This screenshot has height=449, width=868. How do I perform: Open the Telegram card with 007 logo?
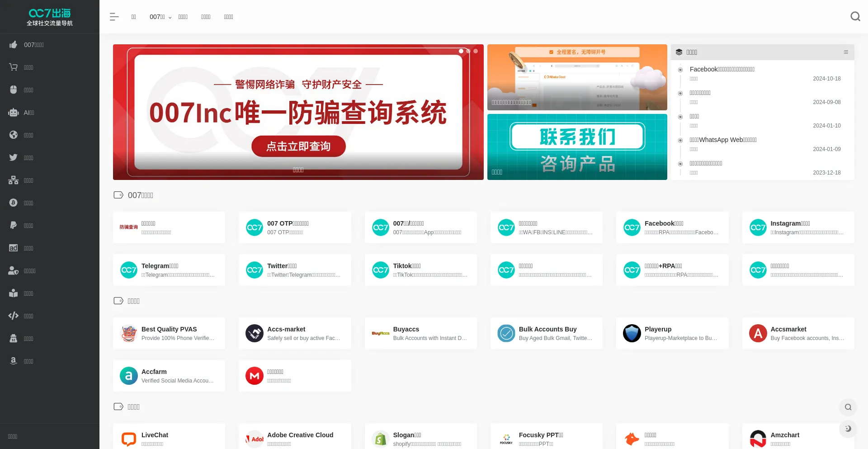click(x=169, y=270)
